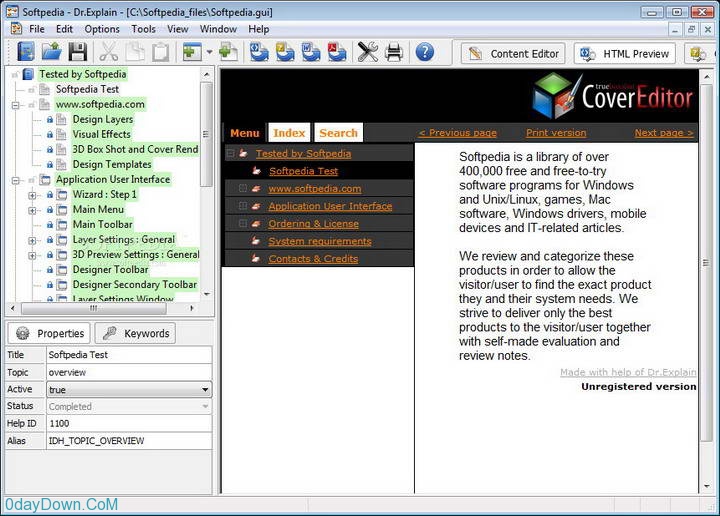The height and width of the screenshot is (516, 720).
Task: Click the window icon beside Designer Toolbar
Action: click(x=62, y=269)
